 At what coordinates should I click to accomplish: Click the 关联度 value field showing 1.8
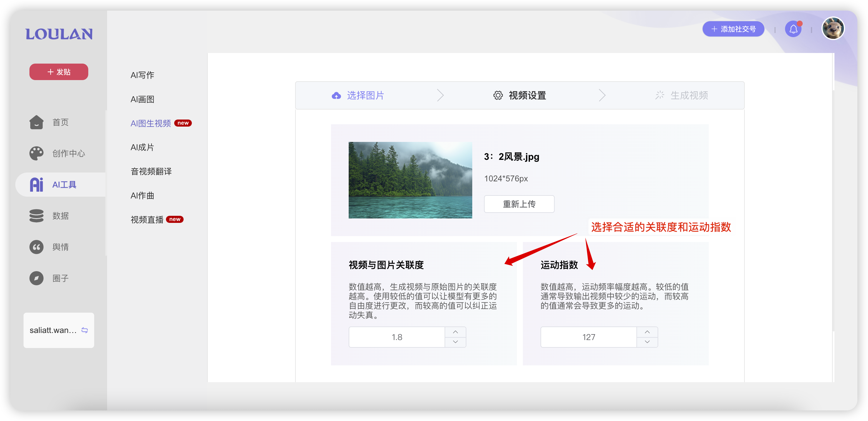397,337
